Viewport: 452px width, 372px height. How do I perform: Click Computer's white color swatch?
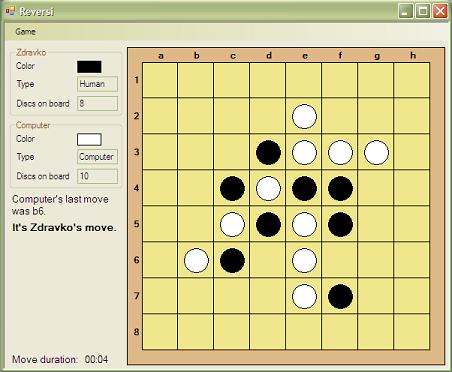tap(89, 139)
